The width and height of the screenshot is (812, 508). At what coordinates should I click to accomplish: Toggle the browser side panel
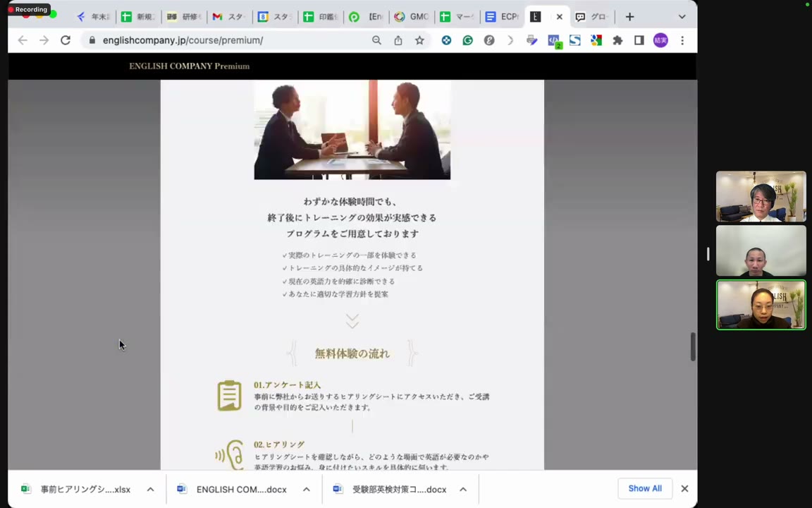click(x=639, y=40)
